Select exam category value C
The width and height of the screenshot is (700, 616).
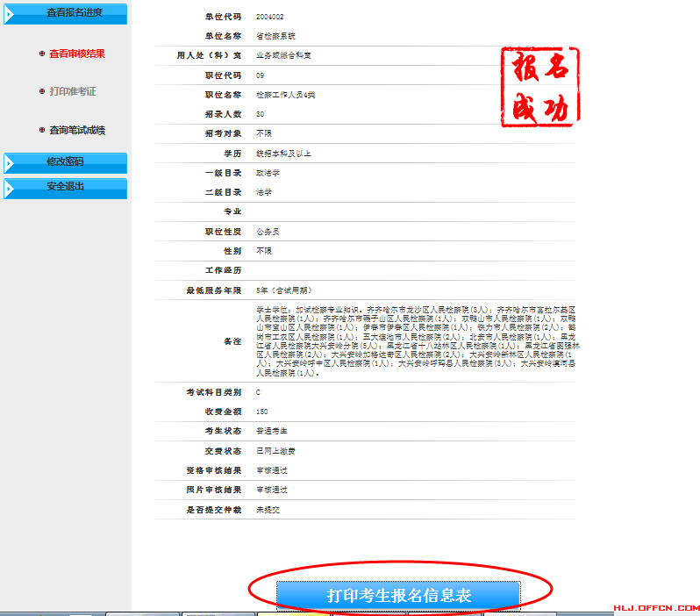click(258, 392)
